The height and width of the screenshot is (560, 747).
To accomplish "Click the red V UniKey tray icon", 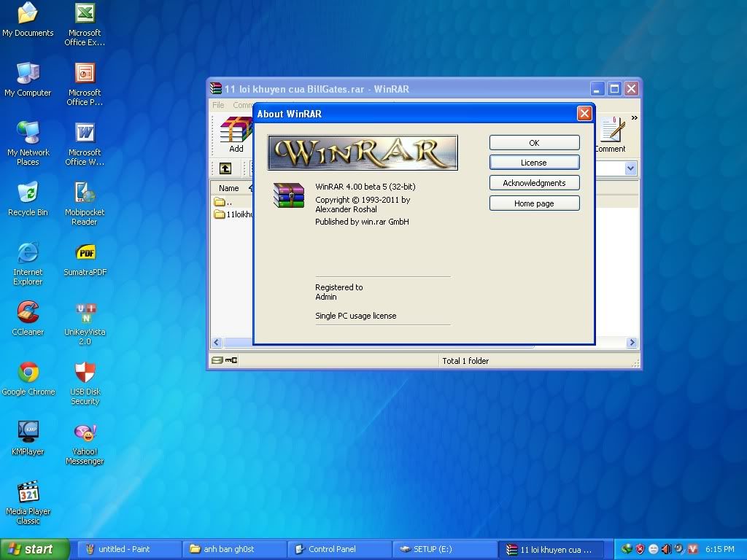I will (693, 549).
